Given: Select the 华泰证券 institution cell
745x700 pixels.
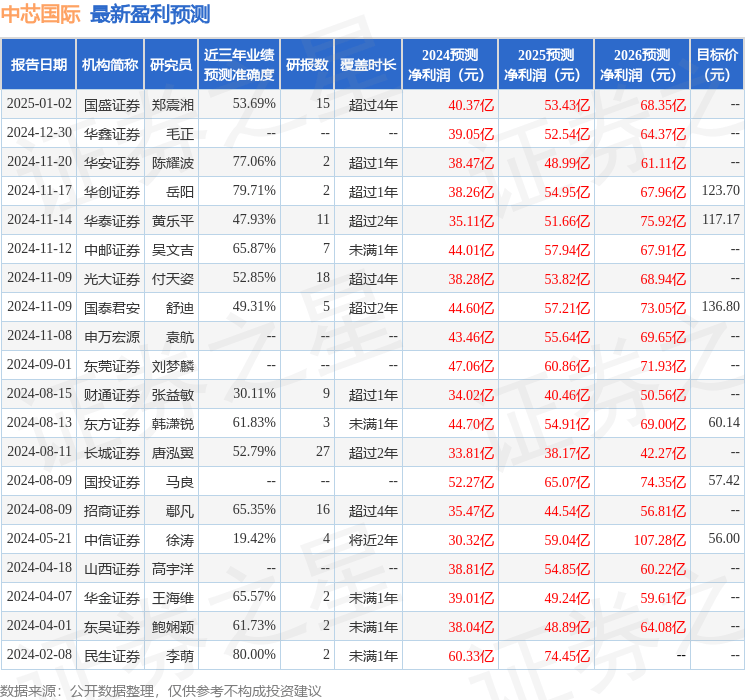Looking at the screenshot, I should coord(112,221).
